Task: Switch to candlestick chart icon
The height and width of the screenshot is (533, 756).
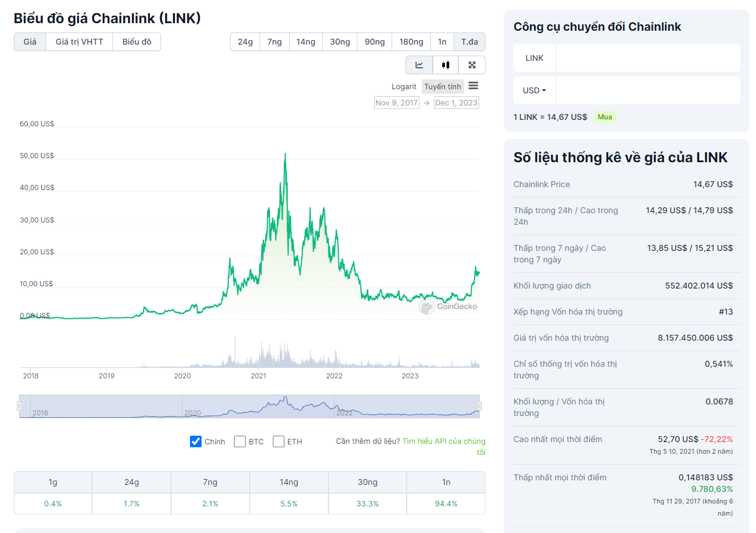Action: click(x=445, y=65)
